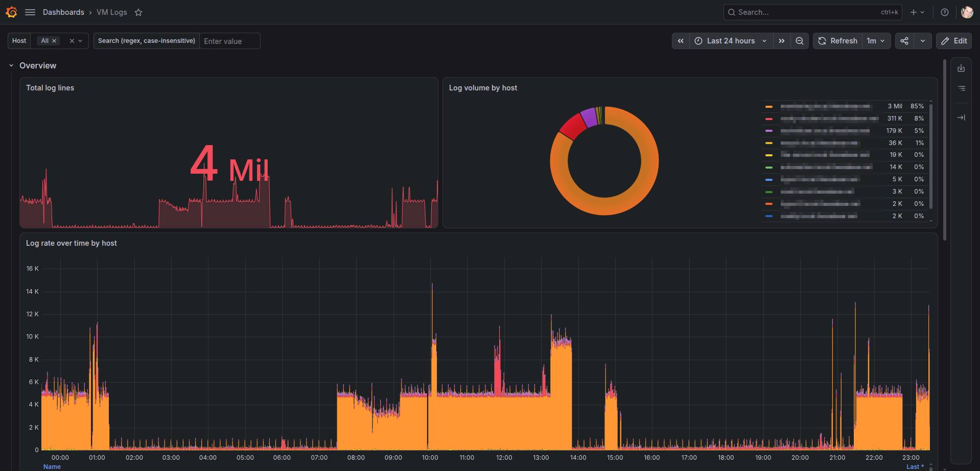Click the dashboard vertical scrollbar
The width and height of the screenshot is (980, 471).
(x=945, y=151)
